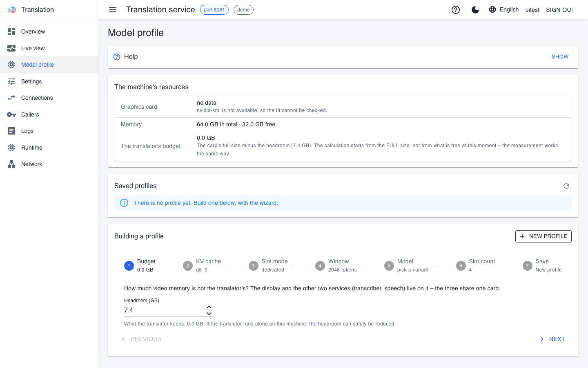The width and height of the screenshot is (588, 368).
Task: Click the info icon in the no-profile notice
Action: tap(124, 203)
